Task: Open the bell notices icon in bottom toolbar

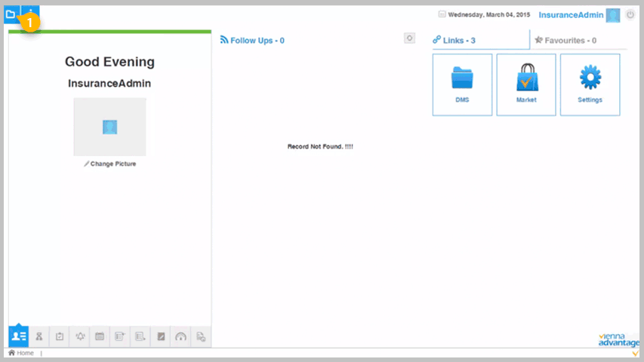Action: pos(80,336)
